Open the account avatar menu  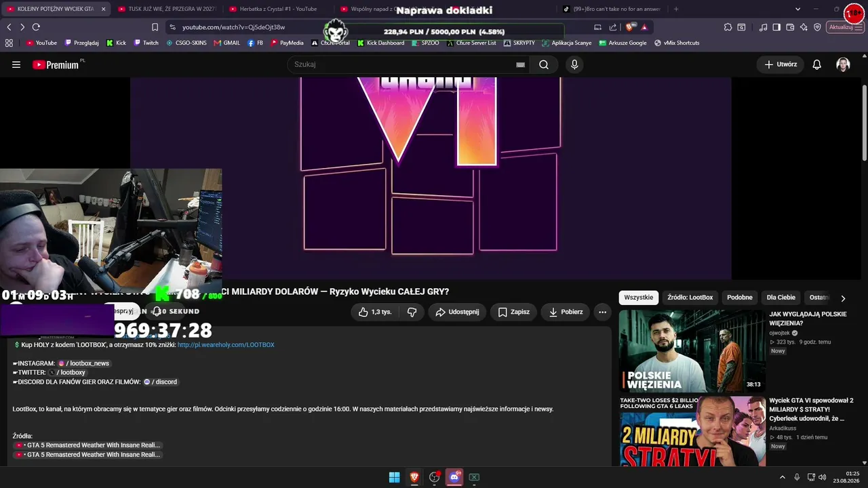(843, 64)
